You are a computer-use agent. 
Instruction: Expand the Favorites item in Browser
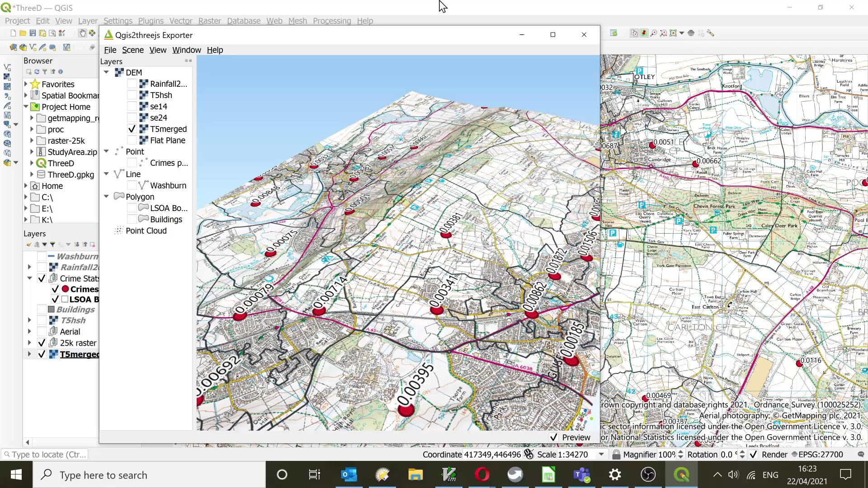pos(26,84)
